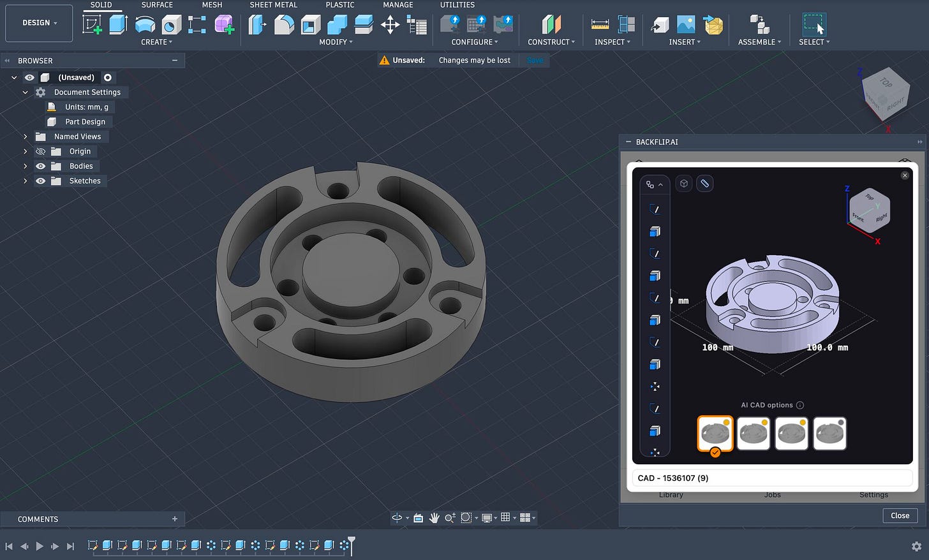
Task: Jump to the beginning of the timeline
Action: click(9, 546)
